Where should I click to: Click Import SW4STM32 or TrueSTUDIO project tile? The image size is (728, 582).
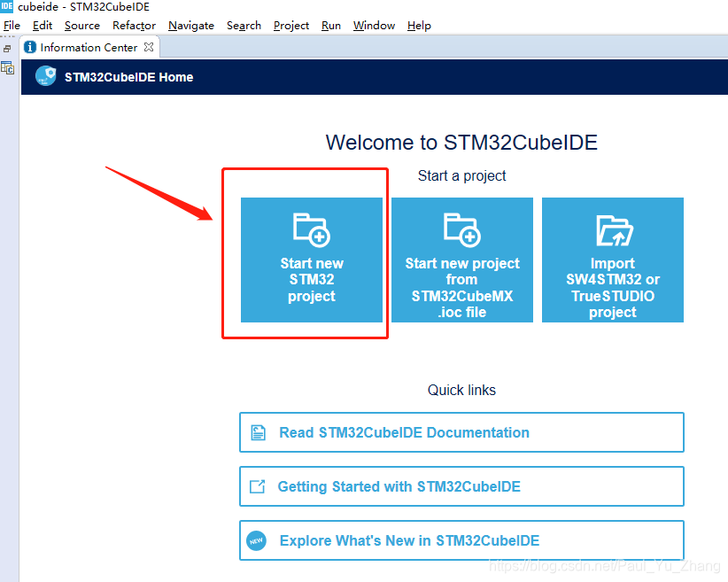612,260
